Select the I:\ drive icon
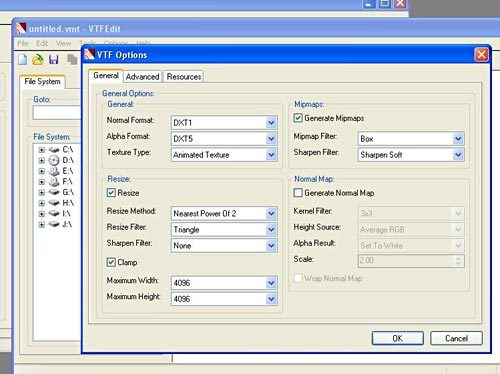 (x=54, y=214)
